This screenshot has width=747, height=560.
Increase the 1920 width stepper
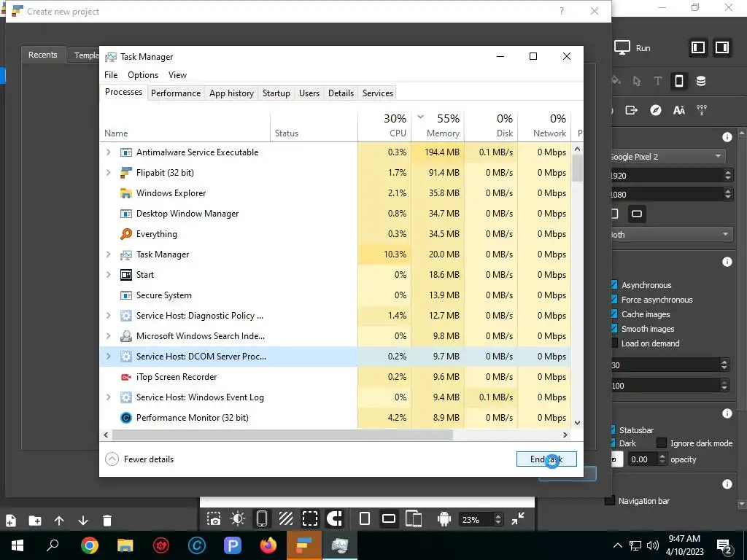click(728, 172)
